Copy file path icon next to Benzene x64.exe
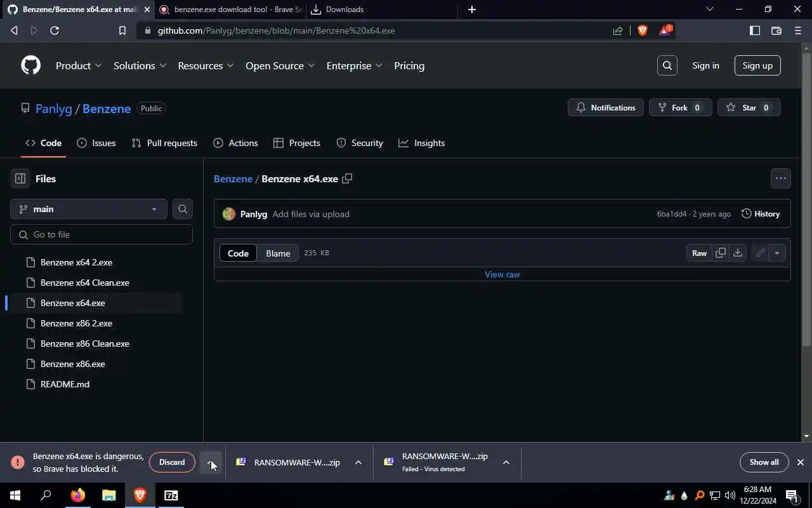Image resolution: width=812 pixels, height=508 pixels. 347,178
